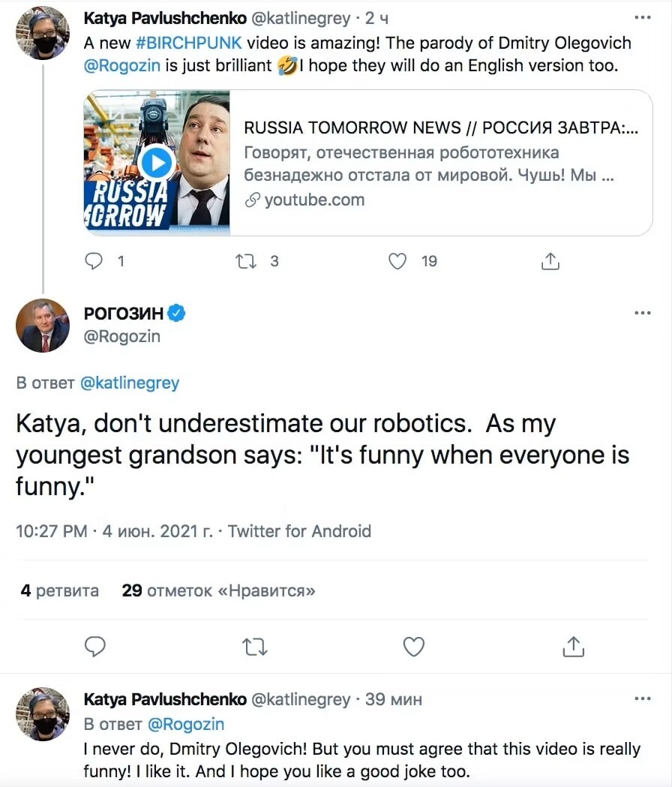Open Rogozin's verified badge
672x787 pixels.
point(175,314)
